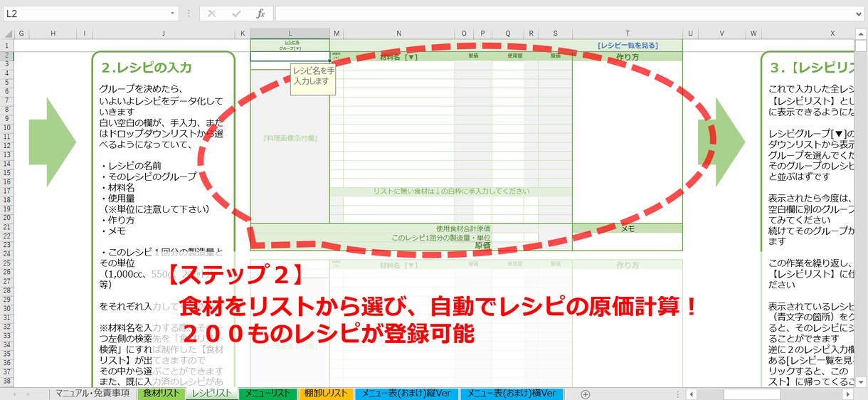Select the 棚卸しリスト sheet tab
The image size is (868, 400).
tap(325, 394)
